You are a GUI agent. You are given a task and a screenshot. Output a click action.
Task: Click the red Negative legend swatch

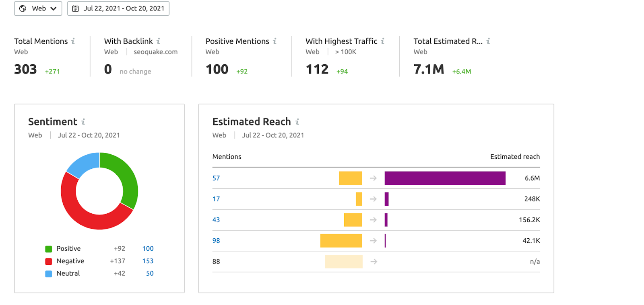(x=49, y=262)
